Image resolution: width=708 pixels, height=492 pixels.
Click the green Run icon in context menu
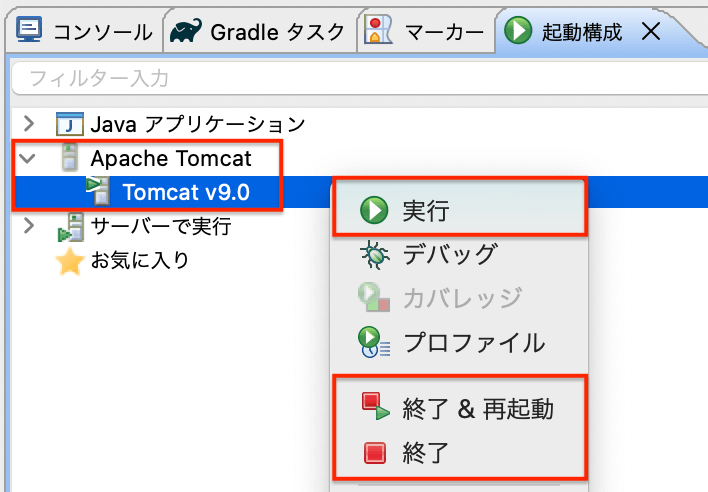(375, 211)
